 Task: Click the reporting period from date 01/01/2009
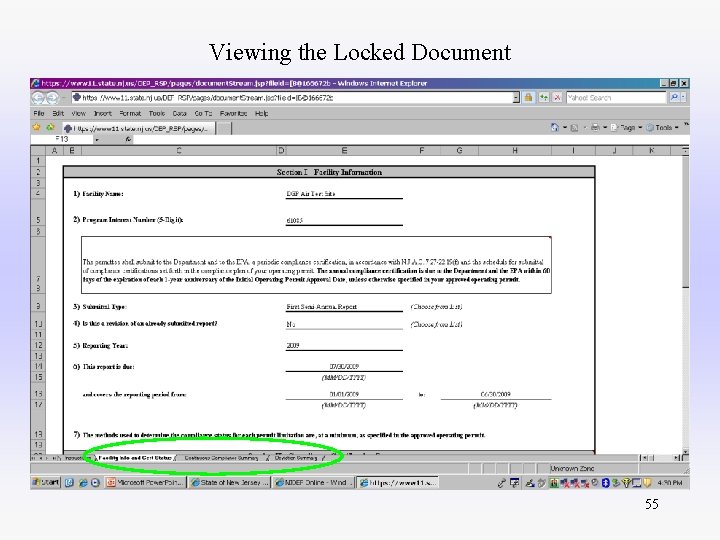coord(344,394)
